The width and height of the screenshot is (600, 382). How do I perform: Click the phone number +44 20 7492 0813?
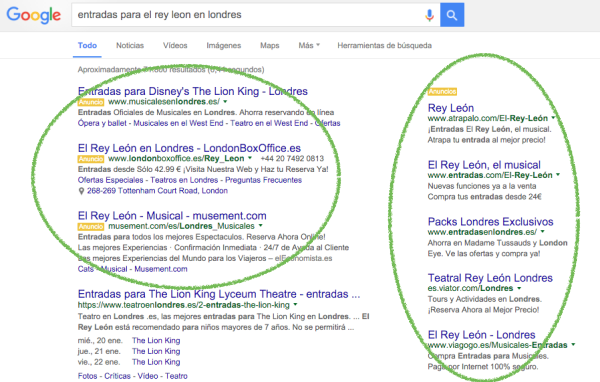[x=292, y=158]
